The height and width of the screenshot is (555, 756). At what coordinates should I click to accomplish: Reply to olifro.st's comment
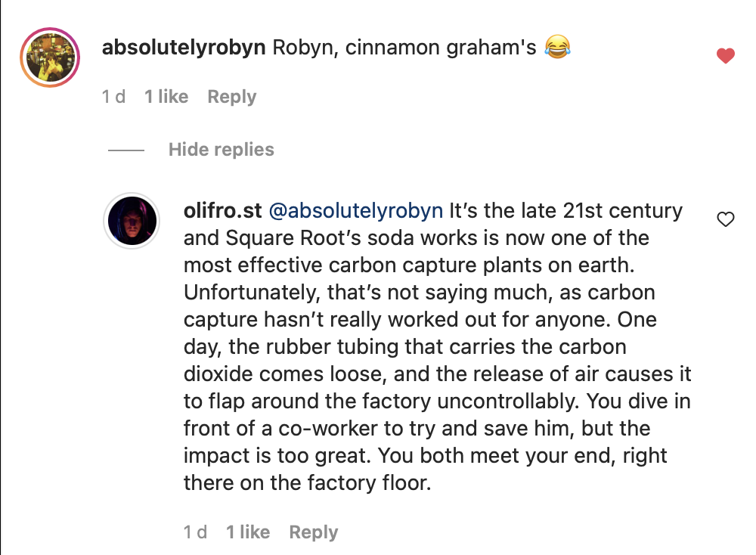(313, 532)
